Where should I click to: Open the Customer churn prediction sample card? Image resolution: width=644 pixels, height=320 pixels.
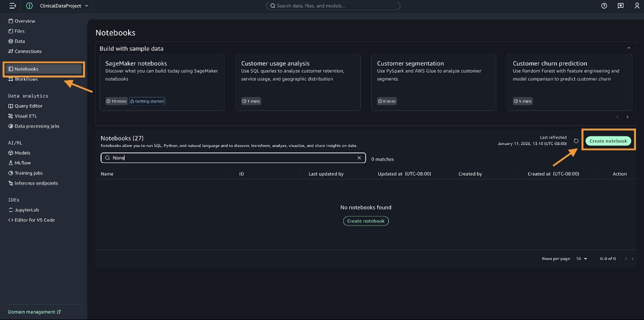(x=569, y=82)
